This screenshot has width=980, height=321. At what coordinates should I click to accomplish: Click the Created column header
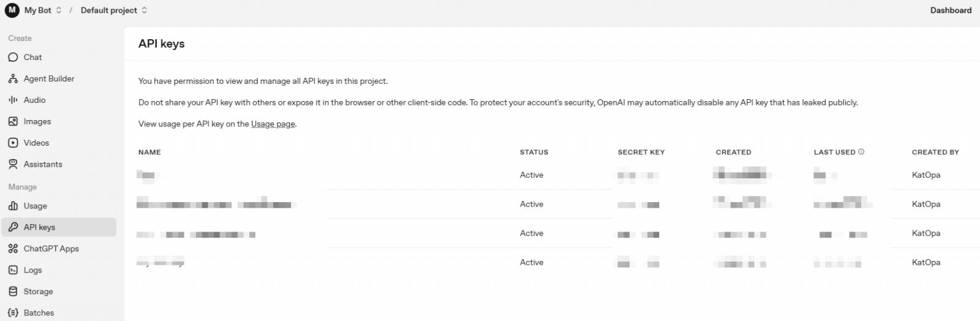point(733,152)
